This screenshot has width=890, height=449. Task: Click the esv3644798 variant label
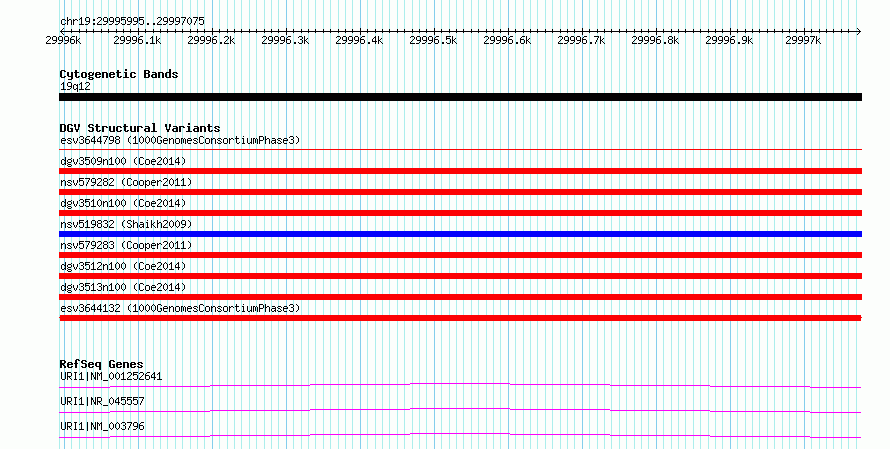180,140
